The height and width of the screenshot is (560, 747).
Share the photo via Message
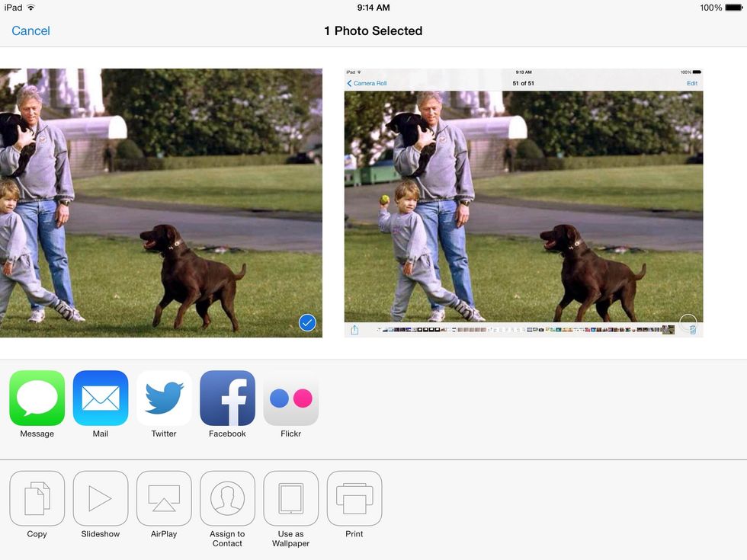click(37, 398)
